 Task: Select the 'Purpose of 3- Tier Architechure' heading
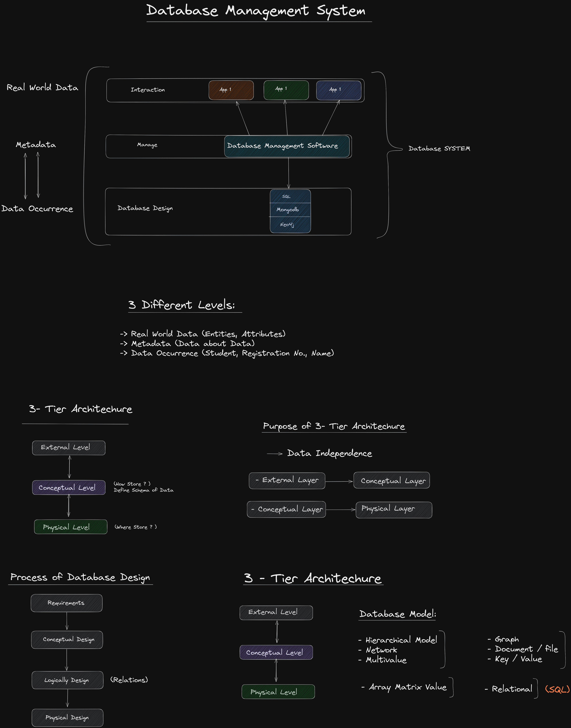[334, 426]
